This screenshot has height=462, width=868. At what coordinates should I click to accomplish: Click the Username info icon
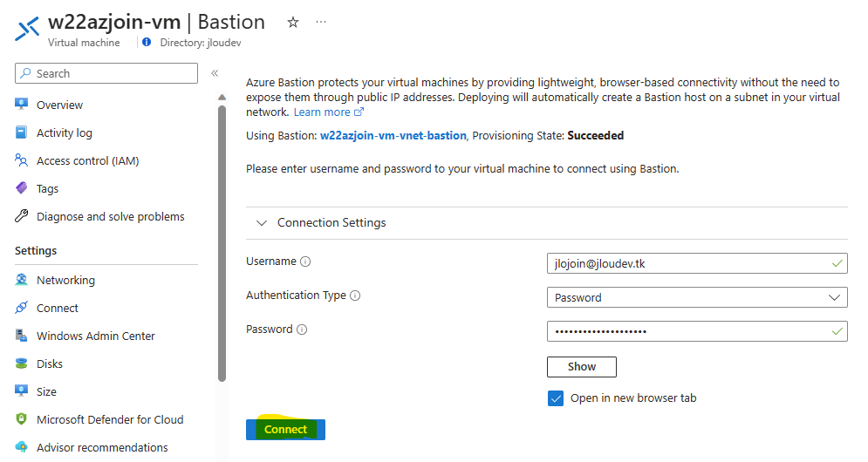(305, 262)
